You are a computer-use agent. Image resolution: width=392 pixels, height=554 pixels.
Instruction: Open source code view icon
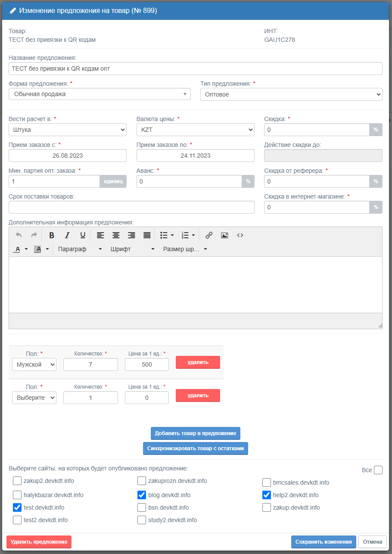(240, 235)
